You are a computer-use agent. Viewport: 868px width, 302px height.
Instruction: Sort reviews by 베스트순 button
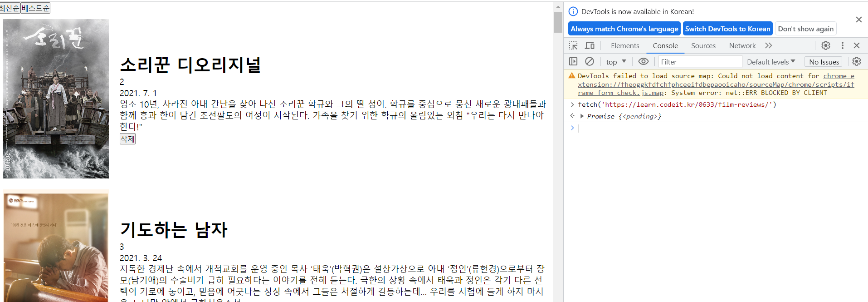coord(35,8)
